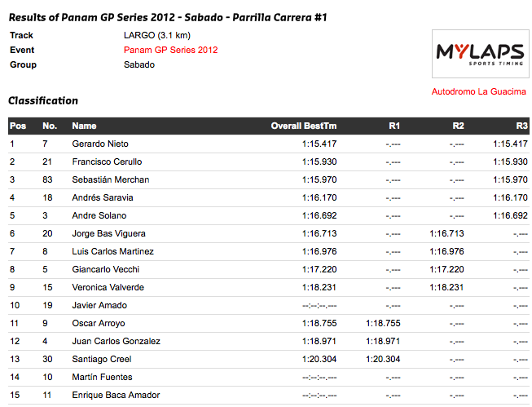This screenshot has width=532, height=407.
Task: Click the No. column header
Action: (50, 126)
